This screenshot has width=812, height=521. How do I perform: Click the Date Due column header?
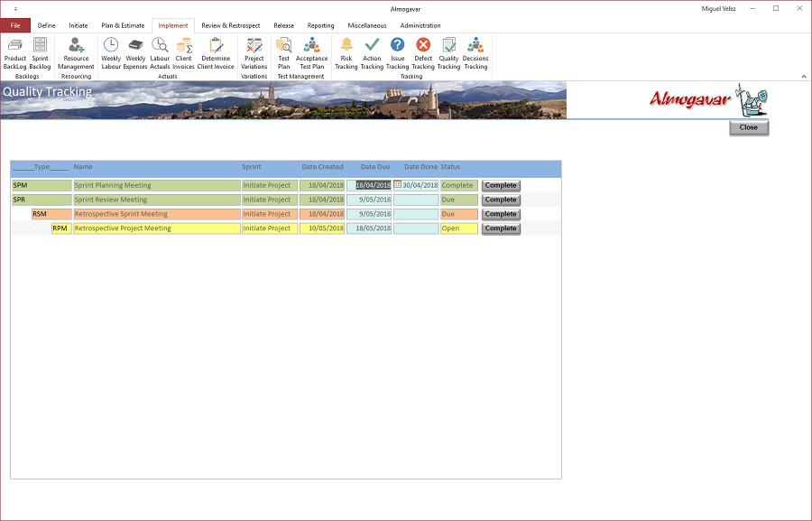tap(375, 167)
